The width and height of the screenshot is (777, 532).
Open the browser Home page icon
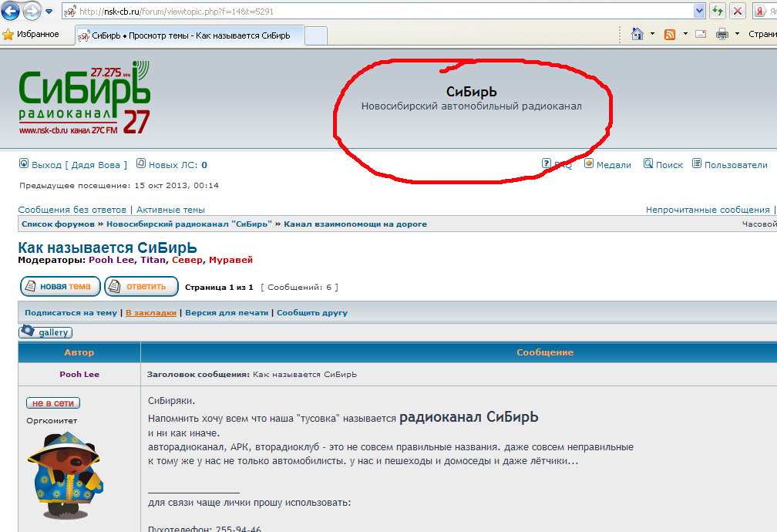coord(637,34)
